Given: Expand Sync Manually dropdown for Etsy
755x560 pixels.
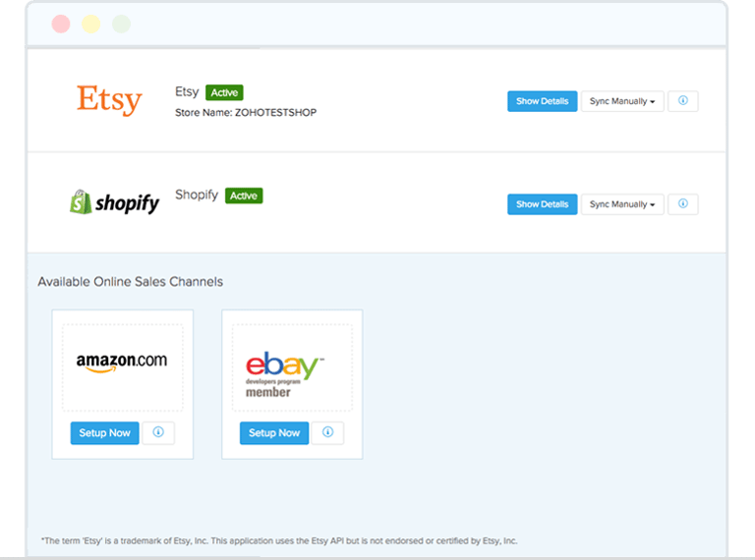Looking at the screenshot, I should point(622,101).
